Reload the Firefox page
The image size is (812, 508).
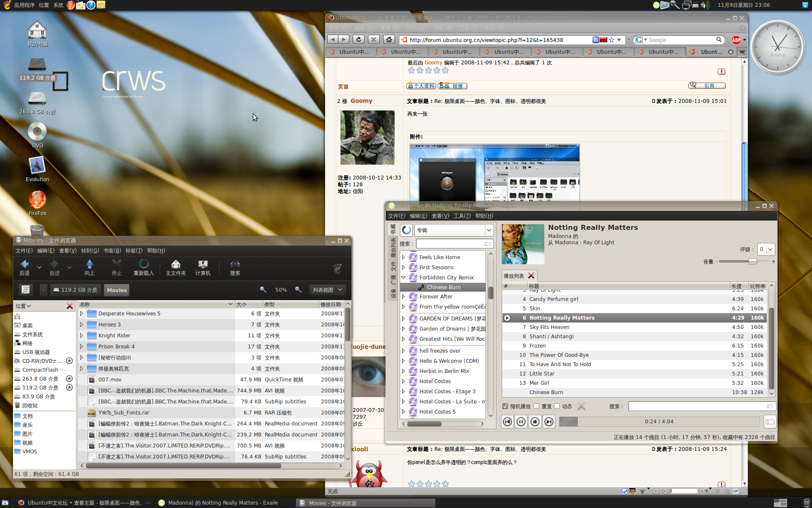(x=359, y=39)
